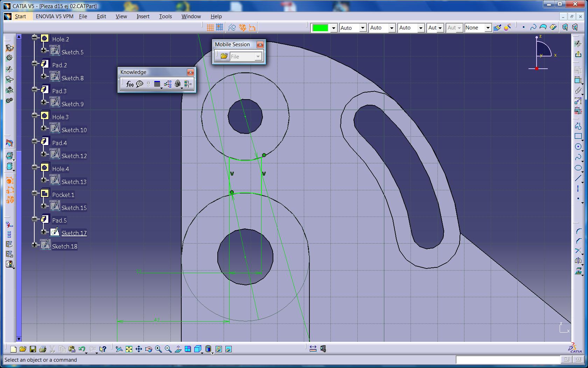588x368 pixels.
Task: Open the Formula f(x) tool
Action: [129, 84]
